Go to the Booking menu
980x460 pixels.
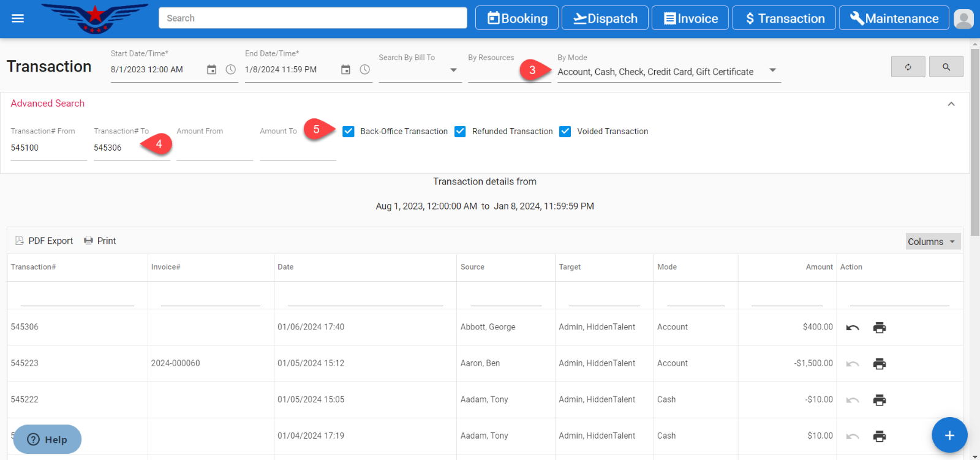pos(516,18)
